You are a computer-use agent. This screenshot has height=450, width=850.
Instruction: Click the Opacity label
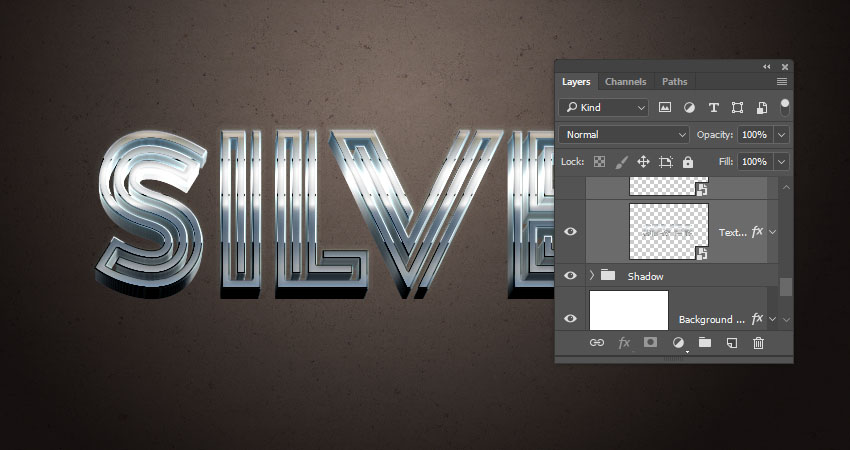(714, 135)
